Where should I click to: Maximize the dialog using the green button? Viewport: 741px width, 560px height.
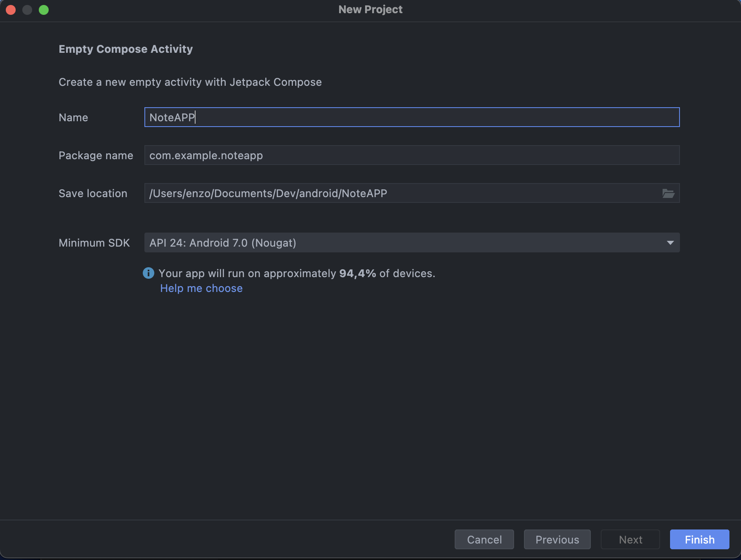(x=44, y=9)
